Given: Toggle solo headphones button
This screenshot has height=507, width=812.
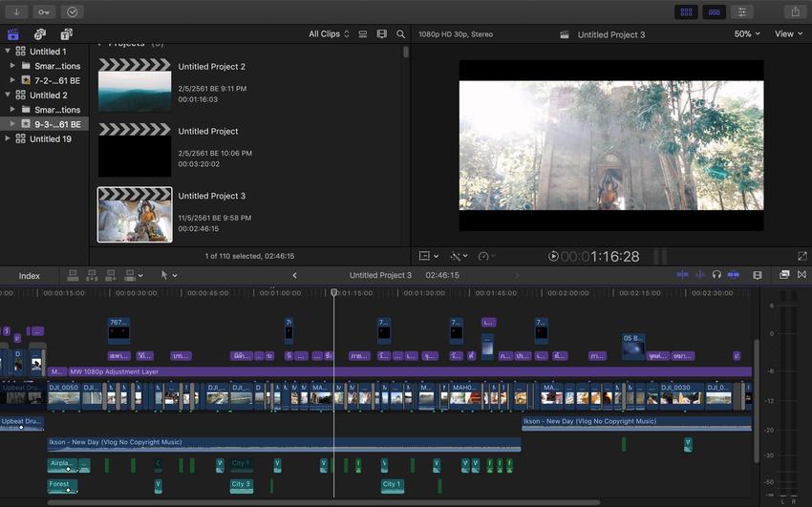Looking at the screenshot, I should (x=716, y=275).
